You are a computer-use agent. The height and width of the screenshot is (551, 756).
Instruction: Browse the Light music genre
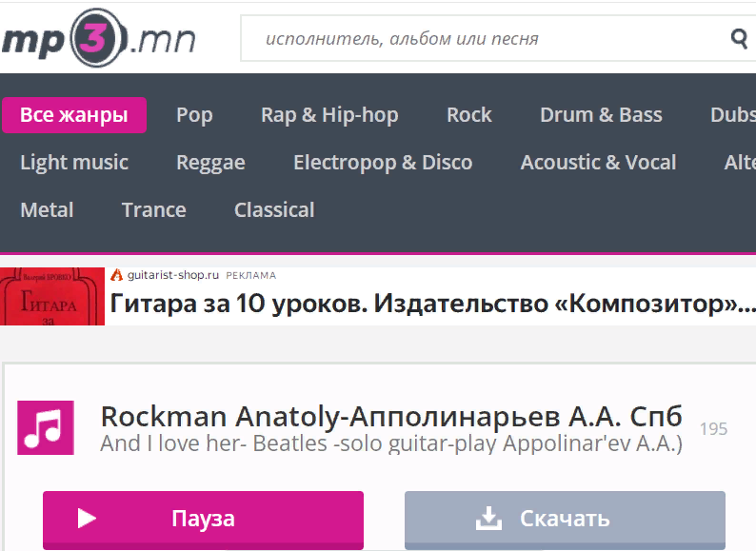pyautogui.click(x=74, y=163)
